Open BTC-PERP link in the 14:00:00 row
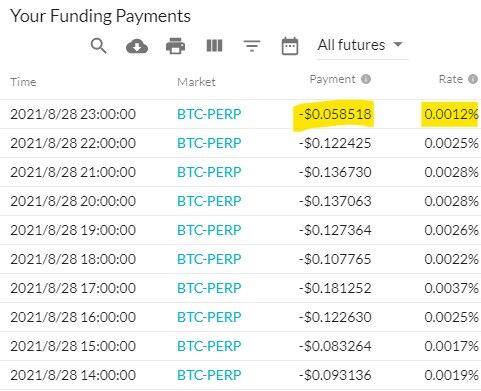Viewport: 481px width, 391px height. [209, 375]
